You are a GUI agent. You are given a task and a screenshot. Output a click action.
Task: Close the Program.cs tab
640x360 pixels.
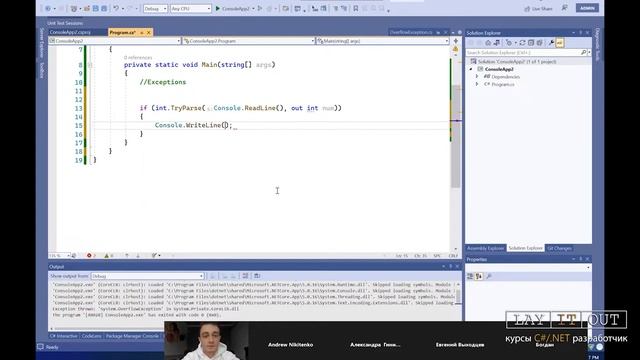tap(149, 32)
